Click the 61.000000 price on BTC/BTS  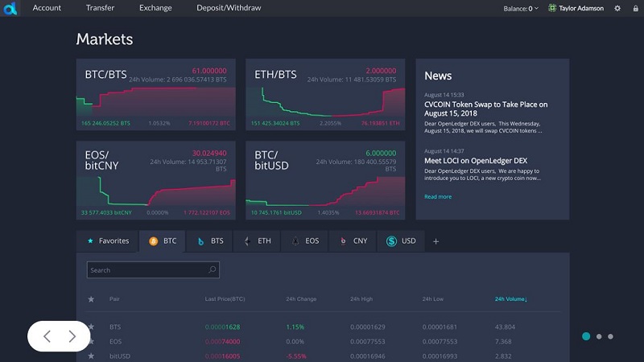[209, 71]
